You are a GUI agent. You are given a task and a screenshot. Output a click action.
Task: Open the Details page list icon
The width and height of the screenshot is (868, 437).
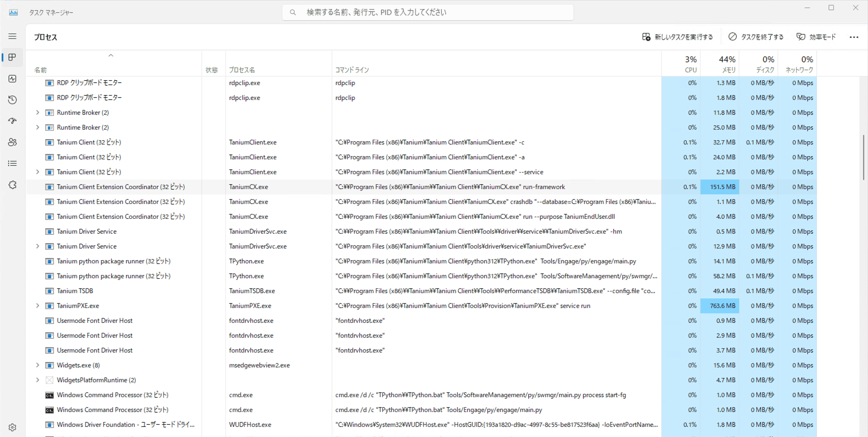[x=12, y=164]
